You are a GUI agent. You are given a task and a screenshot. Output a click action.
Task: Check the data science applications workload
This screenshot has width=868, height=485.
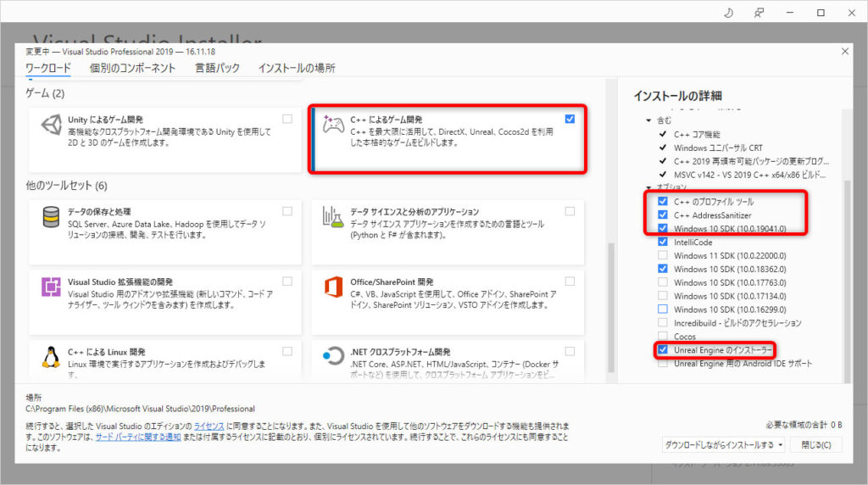tap(570, 211)
